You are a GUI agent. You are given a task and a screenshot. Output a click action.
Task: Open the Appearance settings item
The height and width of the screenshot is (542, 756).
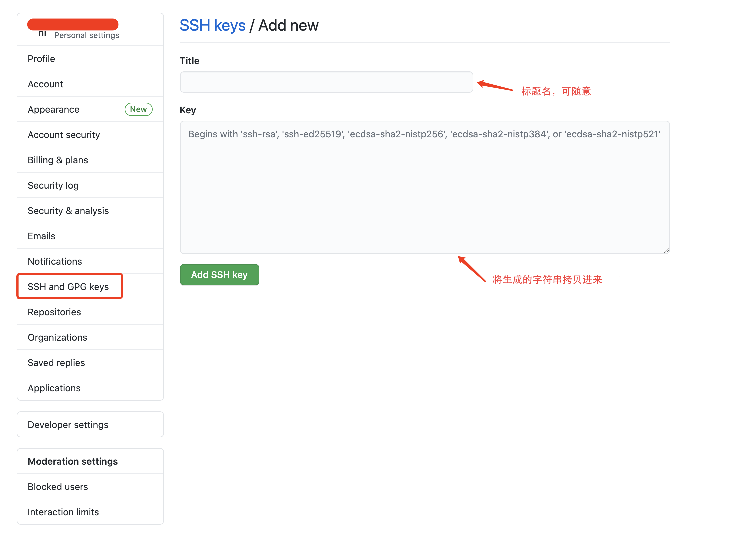[x=54, y=109]
